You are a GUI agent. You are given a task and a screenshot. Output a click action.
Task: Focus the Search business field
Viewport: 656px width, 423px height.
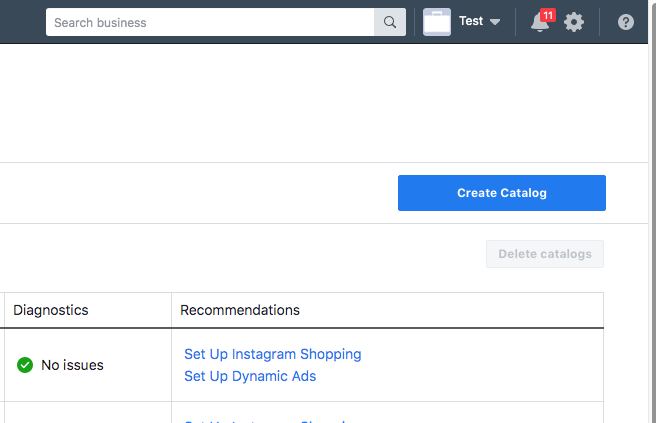(x=210, y=22)
